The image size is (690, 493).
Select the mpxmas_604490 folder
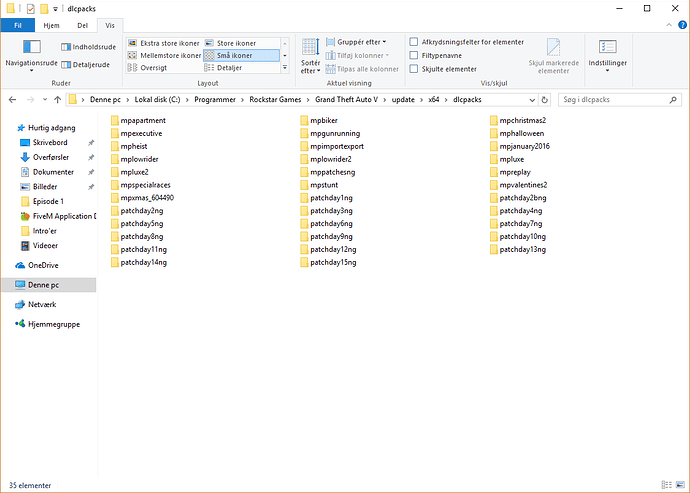click(142, 198)
